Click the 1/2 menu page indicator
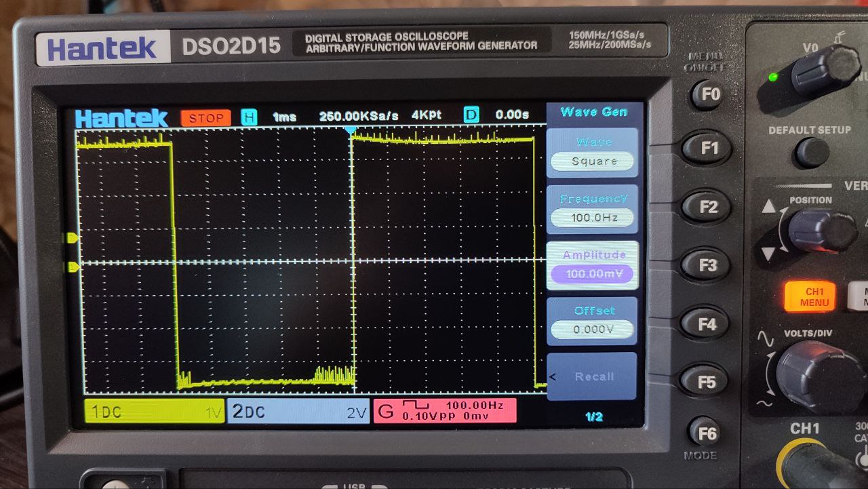This screenshot has width=868, height=489. click(593, 417)
